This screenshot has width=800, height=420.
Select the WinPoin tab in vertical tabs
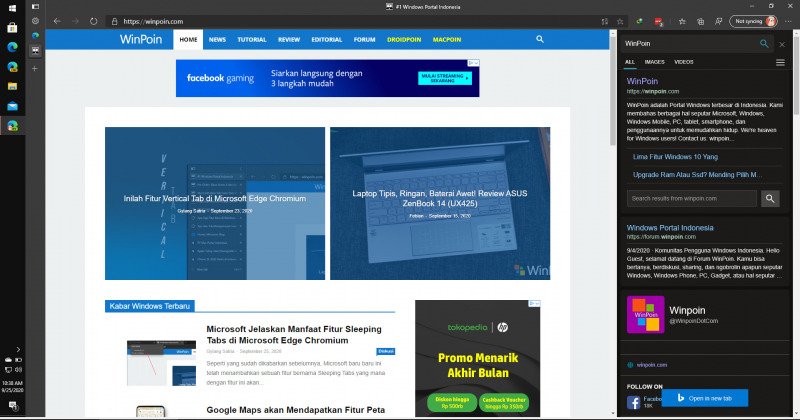[x=35, y=50]
